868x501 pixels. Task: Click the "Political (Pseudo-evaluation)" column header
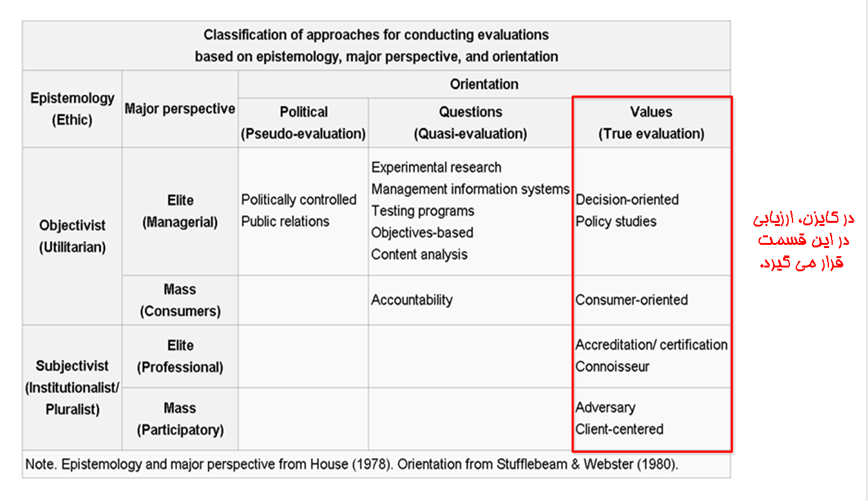tap(303, 123)
